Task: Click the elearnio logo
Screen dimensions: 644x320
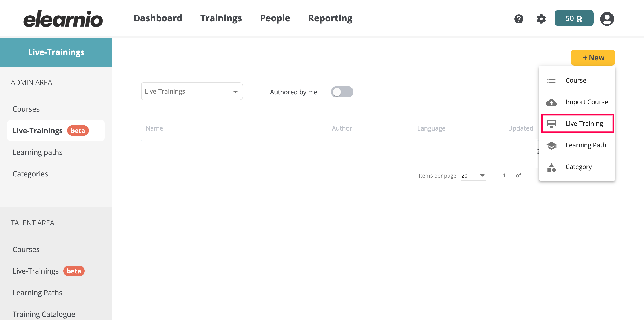Action: 63,19
